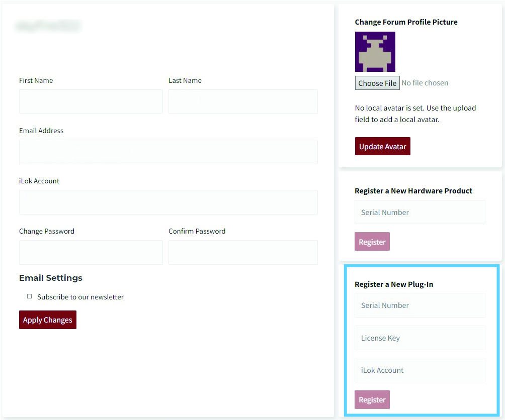This screenshot has width=505, height=420.
Task: Click the Apply Changes button
Action: [x=47, y=320]
